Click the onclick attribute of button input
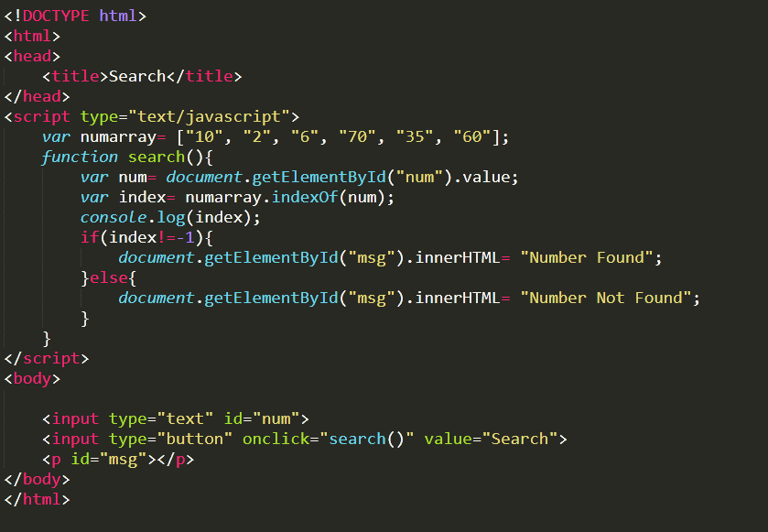Viewport: 768px width, 532px height. pyautogui.click(x=329, y=439)
